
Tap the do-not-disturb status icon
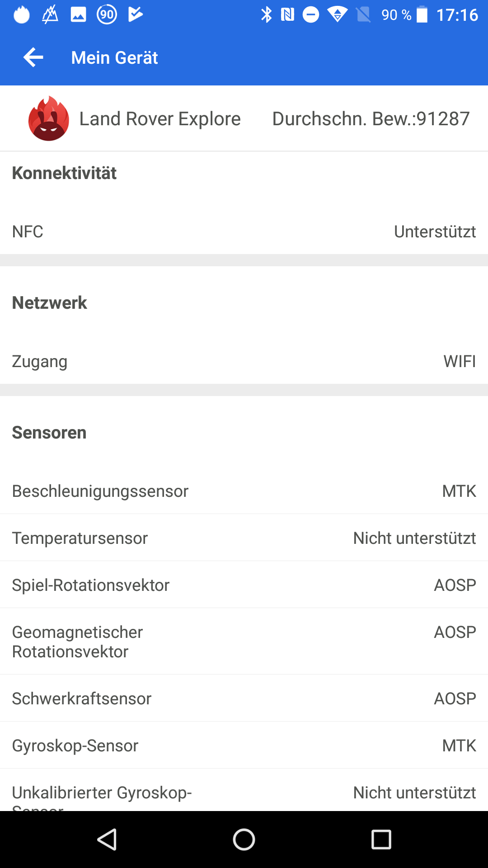tap(311, 15)
